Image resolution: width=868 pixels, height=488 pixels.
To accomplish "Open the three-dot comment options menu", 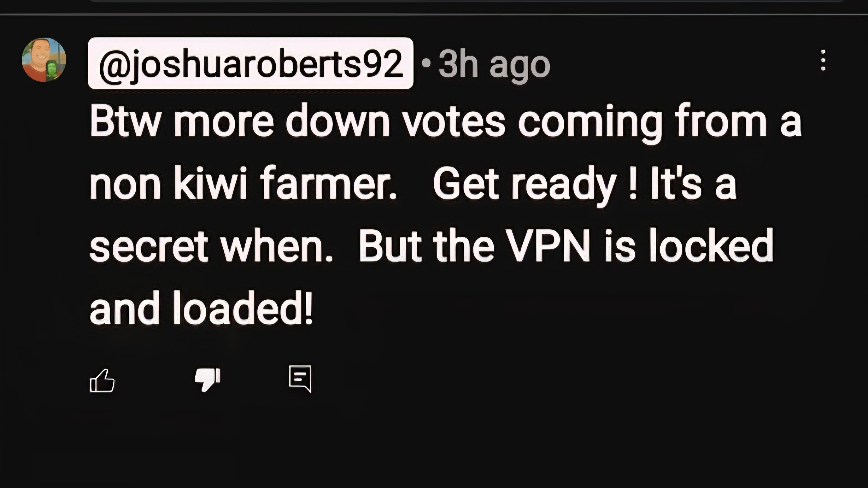I will pyautogui.click(x=823, y=60).
